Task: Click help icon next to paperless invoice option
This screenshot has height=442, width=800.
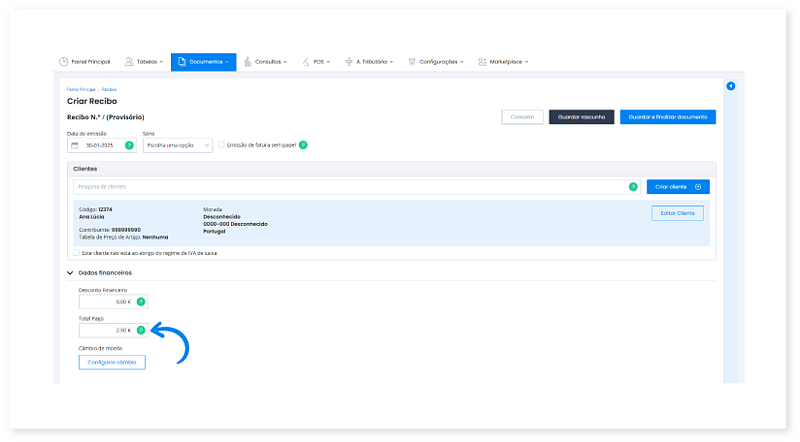Action: coord(303,145)
